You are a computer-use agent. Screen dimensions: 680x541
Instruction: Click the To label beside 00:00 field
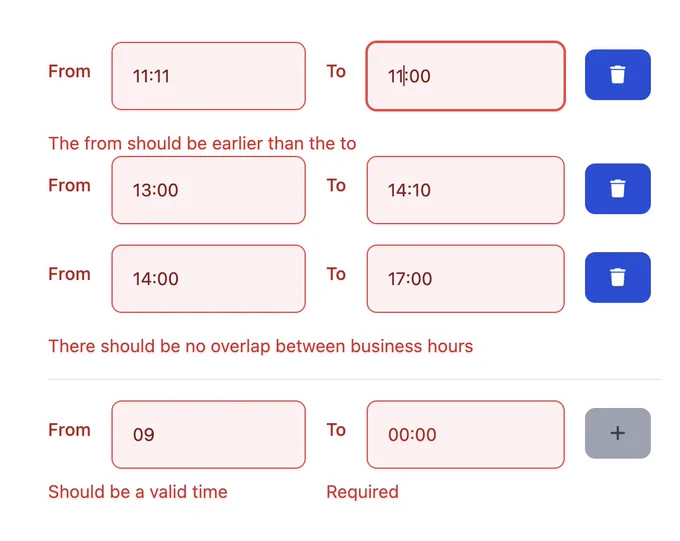[336, 430]
